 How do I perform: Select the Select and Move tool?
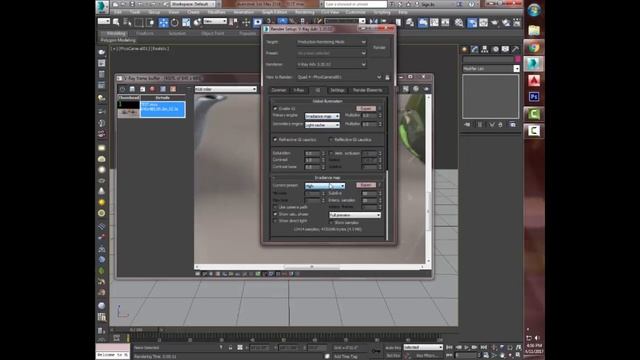(163, 22)
